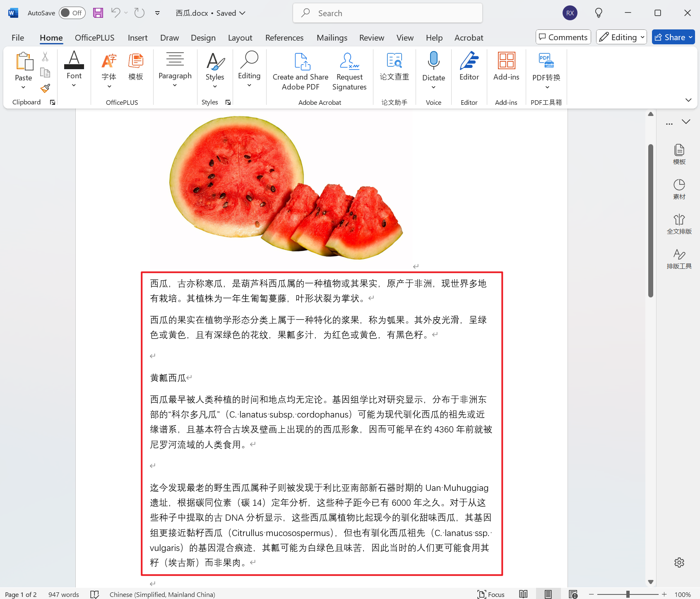Create and Share Adobe PDF
Image resolution: width=700 pixels, height=599 pixels.
point(300,71)
